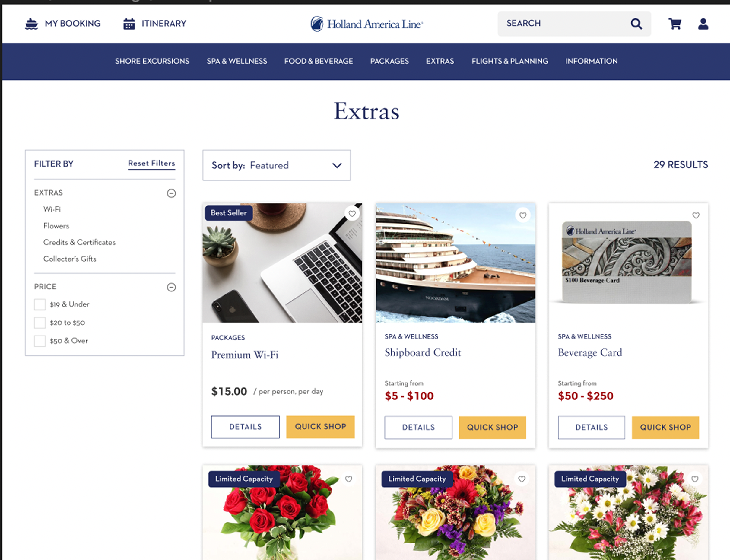Click the My Booking ship icon
Viewport: 730px width, 560px height.
click(x=31, y=24)
